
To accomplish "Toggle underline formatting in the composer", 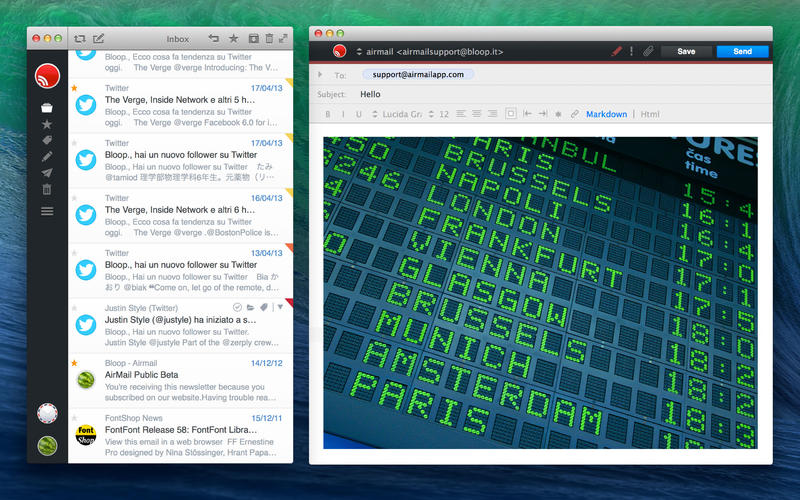I will (358, 114).
